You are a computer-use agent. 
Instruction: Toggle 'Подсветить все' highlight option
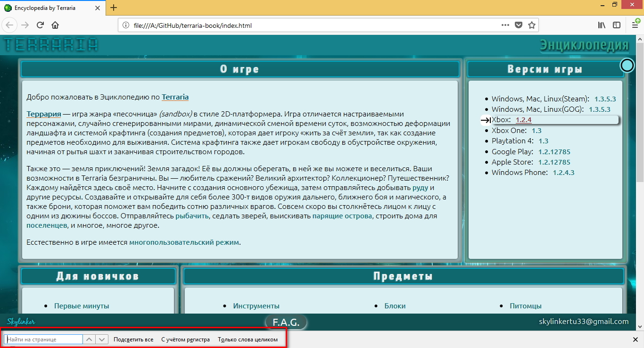(x=133, y=340)
